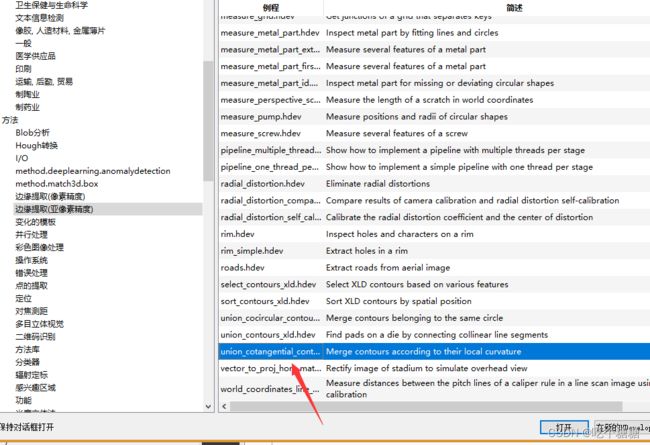650x445 pixels.
Task: Select method.deeplearning.anomalydetection in the tree
Action: (93, 171)
